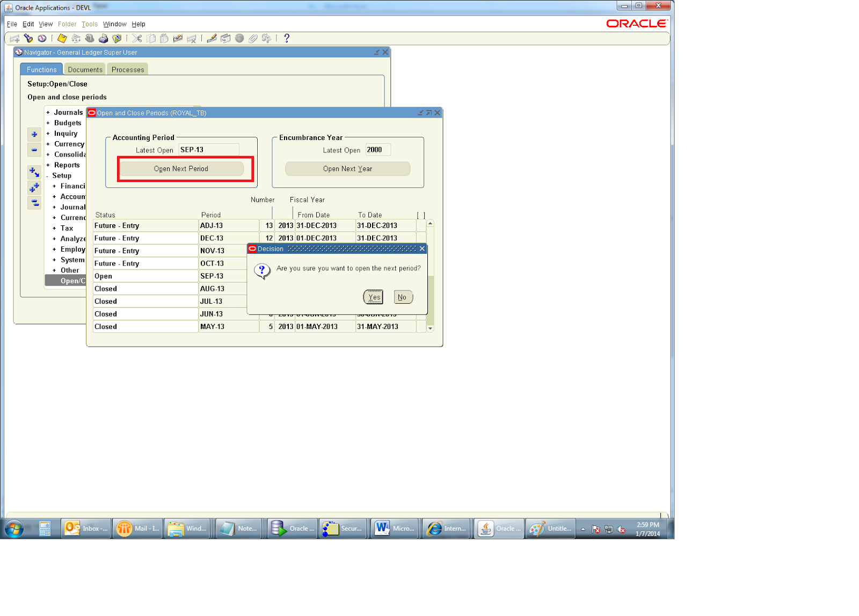Click the Find flashlight toolbar icon
The height and width of the screenshot is (616, 859).
pyautogui.click(x=28, y=39)
